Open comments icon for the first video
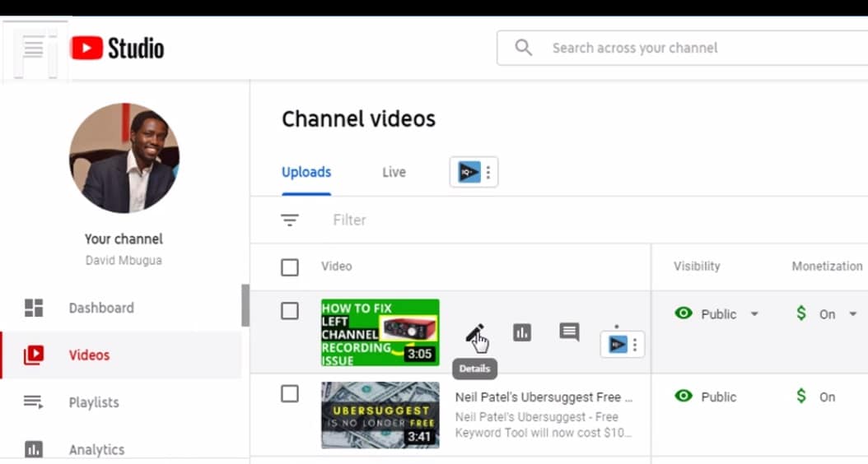This screenshot has width=868, height=464. point(569,332)
